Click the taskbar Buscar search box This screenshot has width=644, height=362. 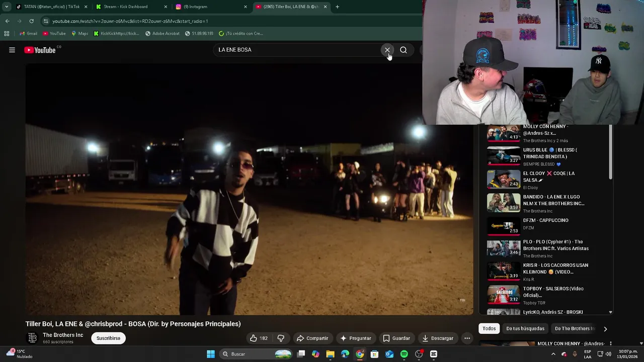[x=257, y=354]
